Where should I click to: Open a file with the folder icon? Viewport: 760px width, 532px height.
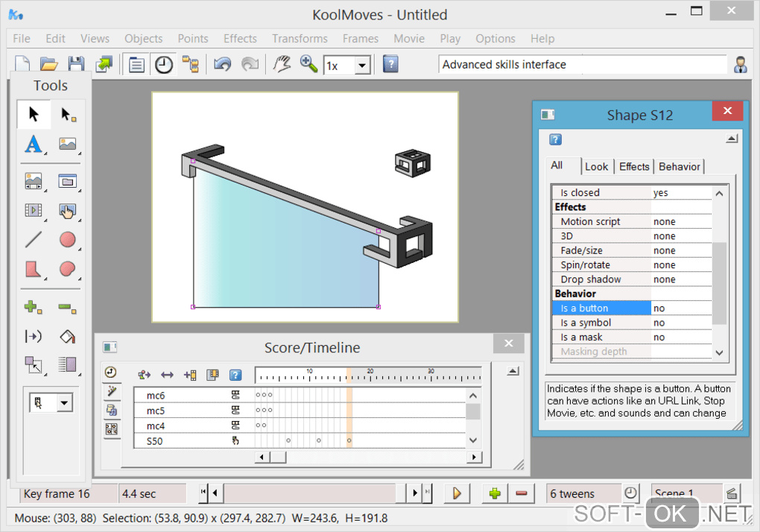pyautogui.click(x=49, y=64)
